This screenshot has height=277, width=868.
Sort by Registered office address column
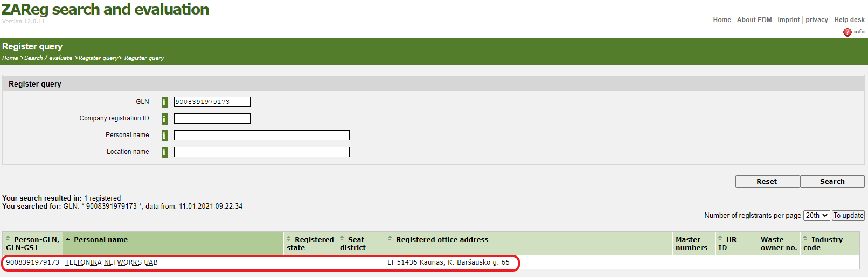[x=390, y=239]
